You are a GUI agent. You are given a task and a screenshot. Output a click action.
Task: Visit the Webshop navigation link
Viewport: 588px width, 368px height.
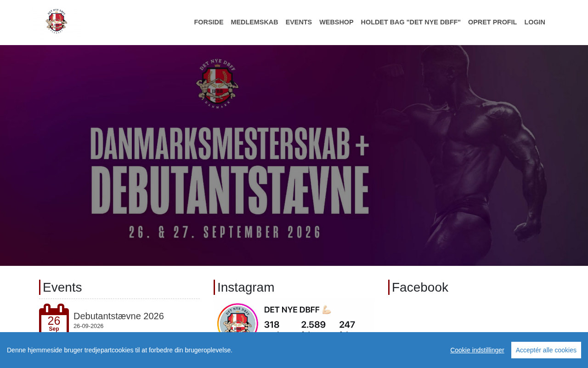coord(336,22)
